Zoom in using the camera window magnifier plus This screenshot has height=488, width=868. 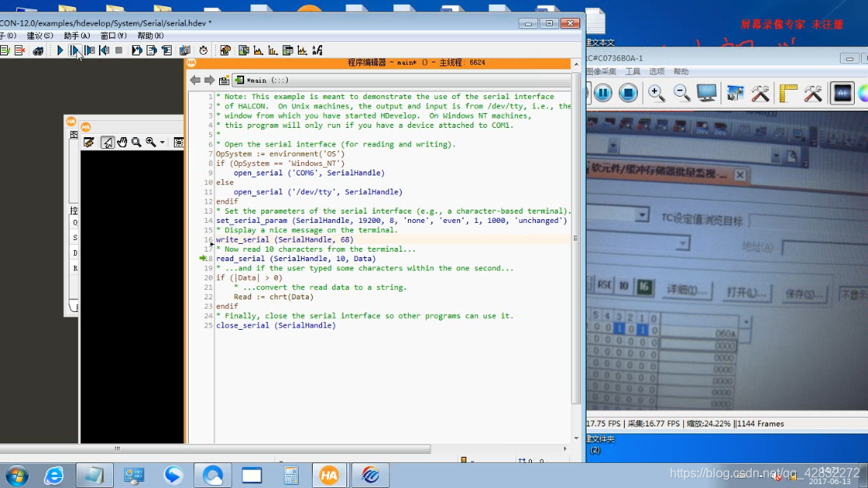(656, 93)
